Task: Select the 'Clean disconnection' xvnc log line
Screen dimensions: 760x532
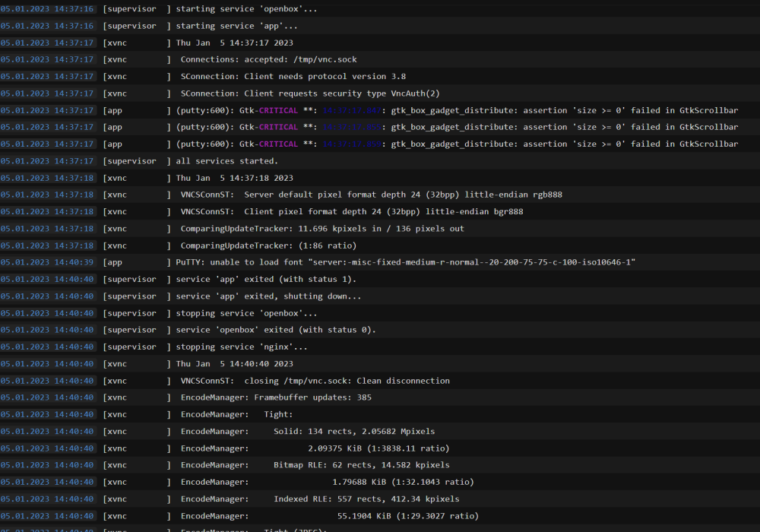Action: point(380,380)
